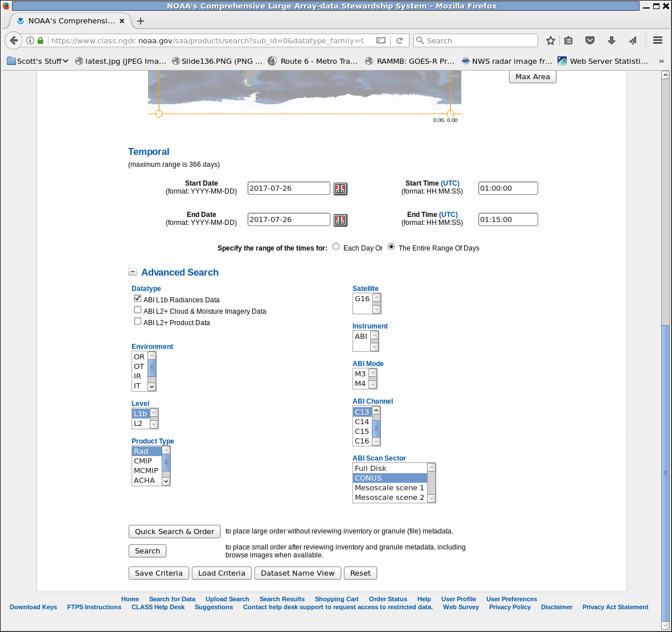Enable ABI L2+ Product Data checkbox

[138, 321]
